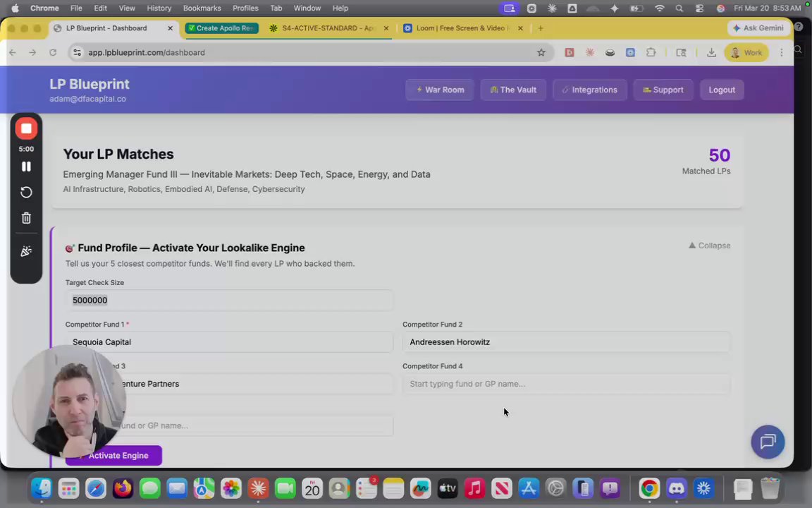Screen dimensions: 812x508
Task: Open Photos from the Dock
Action: pos(231,488)
